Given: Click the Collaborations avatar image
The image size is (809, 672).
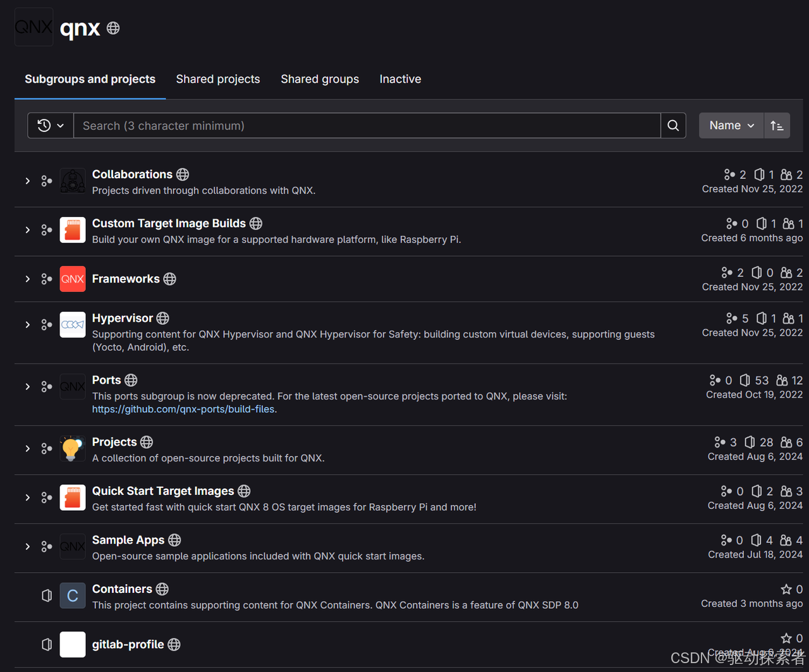Looking at the screenshot, I should pos(73,181).
